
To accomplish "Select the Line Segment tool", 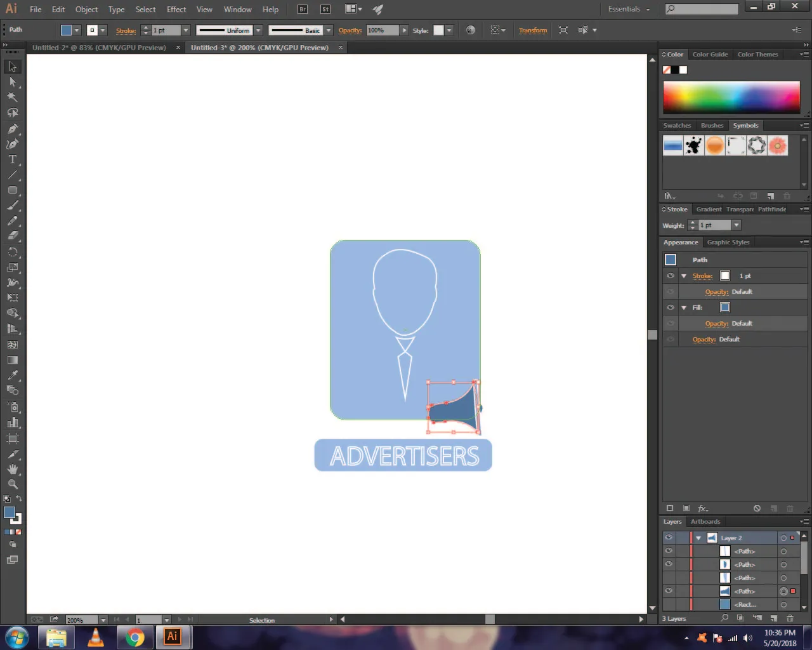I will tap(13, 175).
